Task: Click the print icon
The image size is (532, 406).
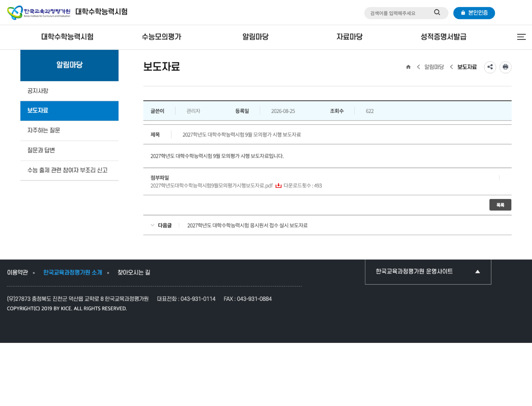Action: pyautogui.click(x=505, y=67)
